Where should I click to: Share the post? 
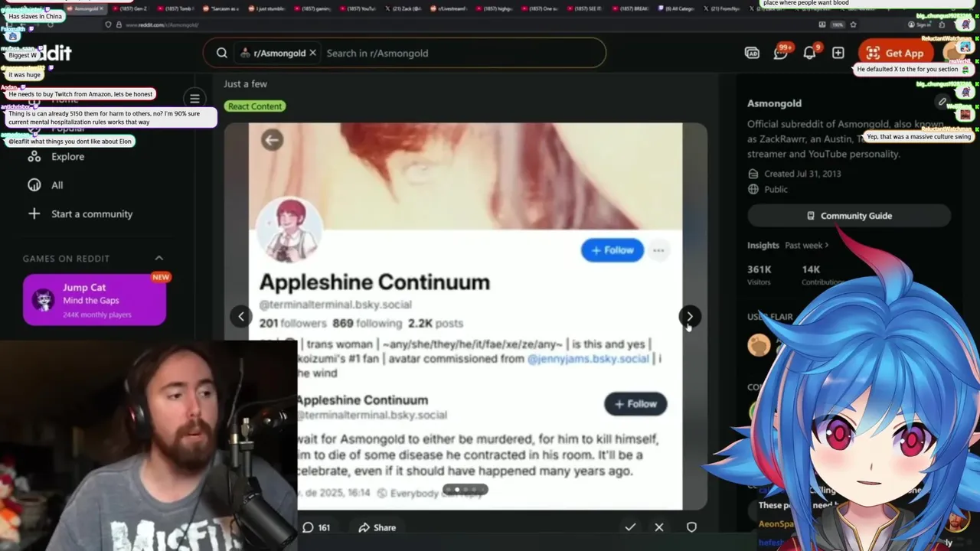pos(377,527)
